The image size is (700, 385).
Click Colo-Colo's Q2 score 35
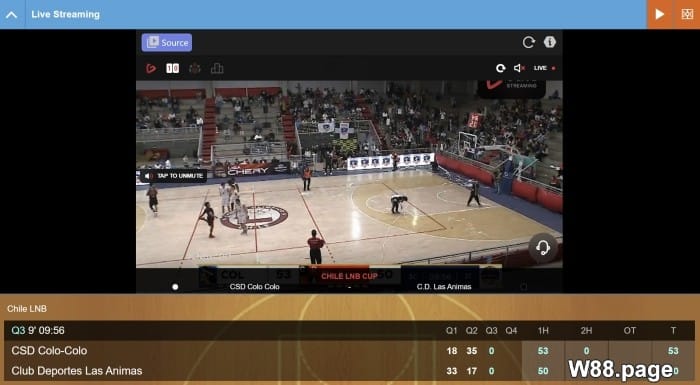tap(471, 351)
